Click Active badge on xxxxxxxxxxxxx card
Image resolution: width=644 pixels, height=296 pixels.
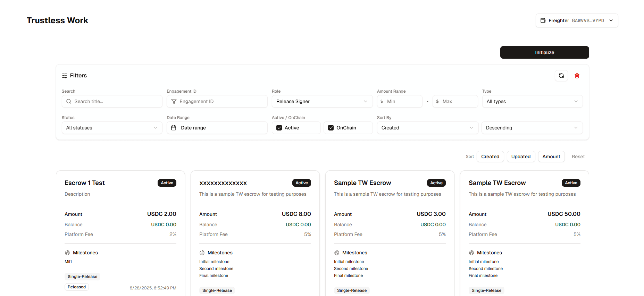[302, 183]
